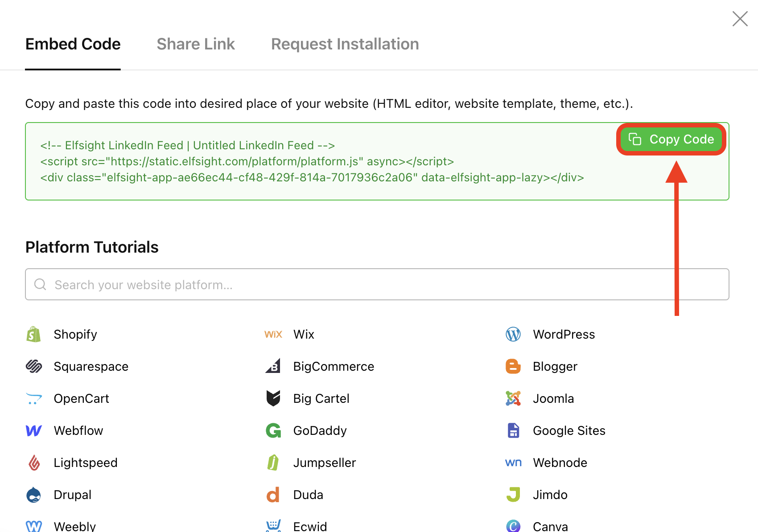Click the Squarespace logo icon
758x532 pixels.
pyautogui.click(x=34, y=366)
